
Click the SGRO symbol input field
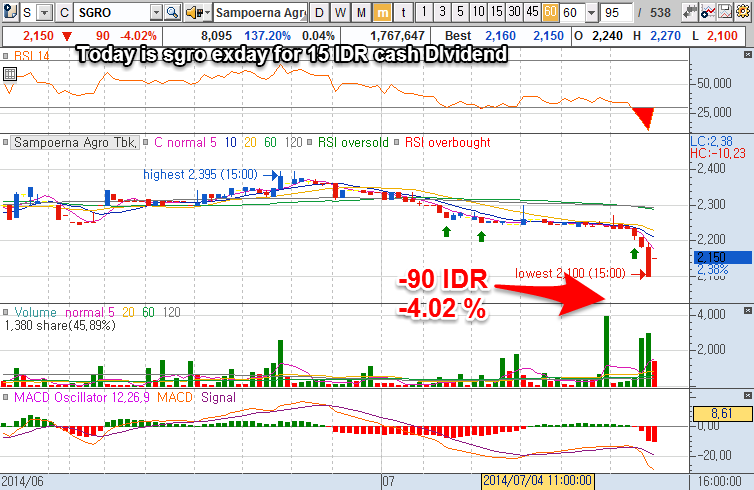[x=112, y=13]
